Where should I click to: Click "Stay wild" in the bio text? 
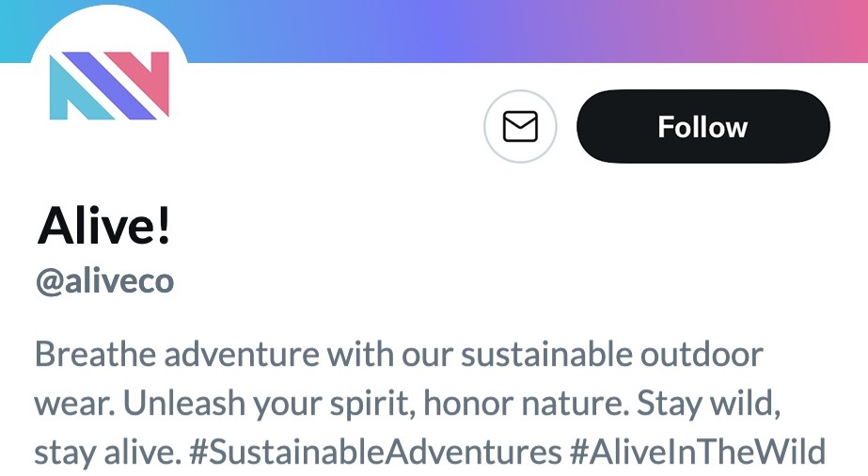pyautogui.click(x=710, y=404)
